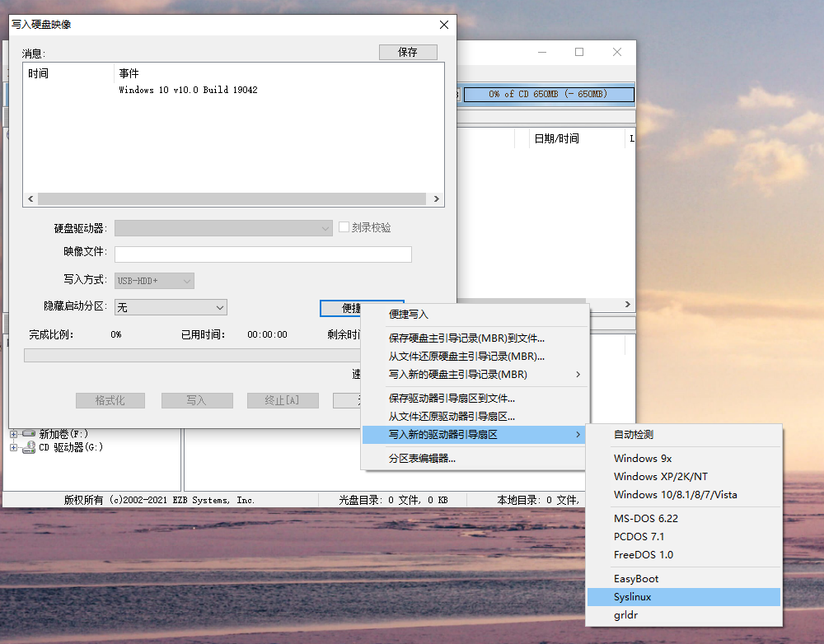This screenshot has width=824, height=644.
Task: Expand the 新加卷(F:) tree node
Action: tap(14, 434)
